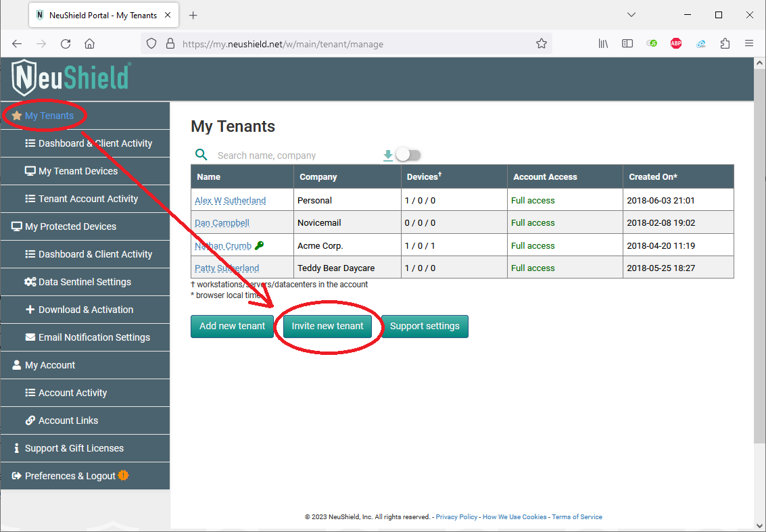766x532 pixels.
Task: Click the orange alert badge beside Preferences & Logout
Action: 123,475
